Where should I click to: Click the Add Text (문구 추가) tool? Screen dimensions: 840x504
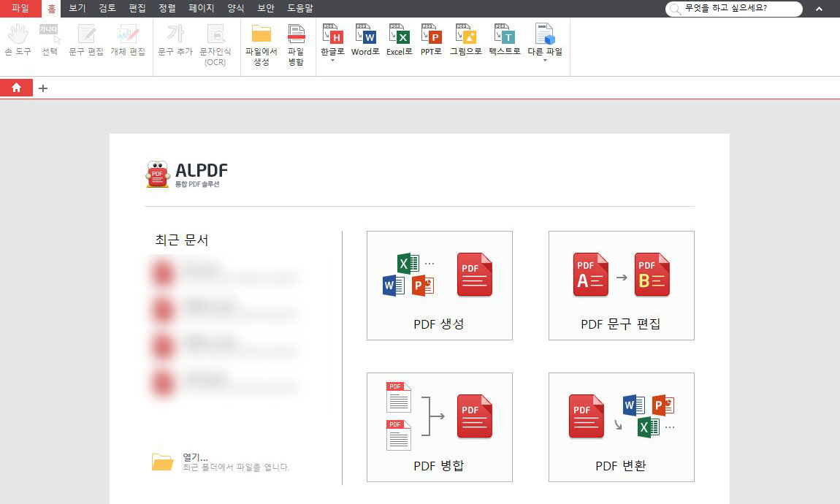[175, 40]
